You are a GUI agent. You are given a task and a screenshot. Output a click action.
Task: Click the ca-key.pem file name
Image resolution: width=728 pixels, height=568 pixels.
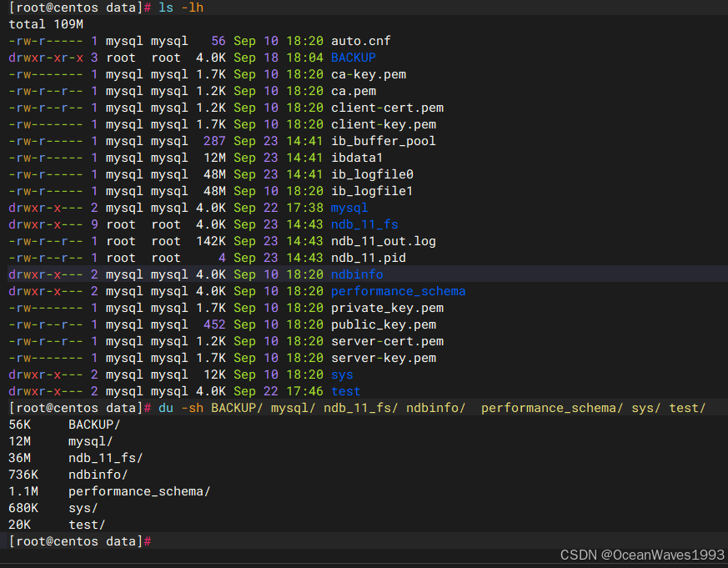[369, 74]
